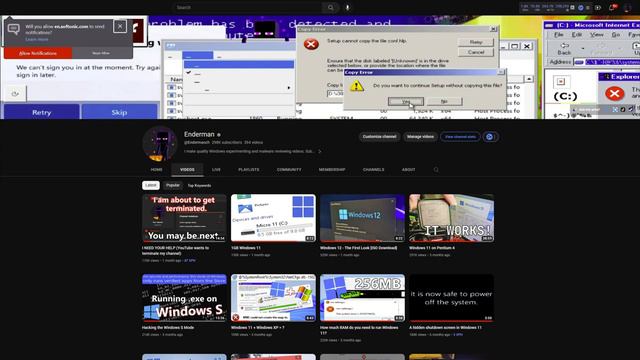Click the blue round icon beside View channel stats

(489, 137)
